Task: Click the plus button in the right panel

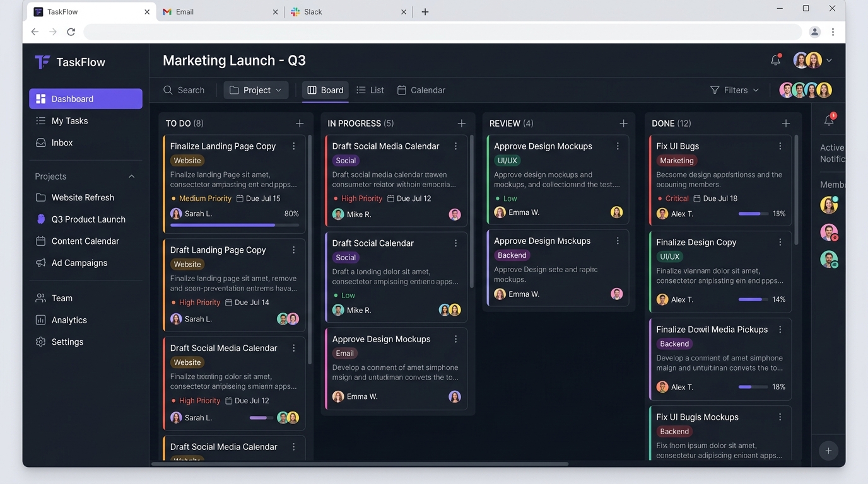Action: (828, 451)
